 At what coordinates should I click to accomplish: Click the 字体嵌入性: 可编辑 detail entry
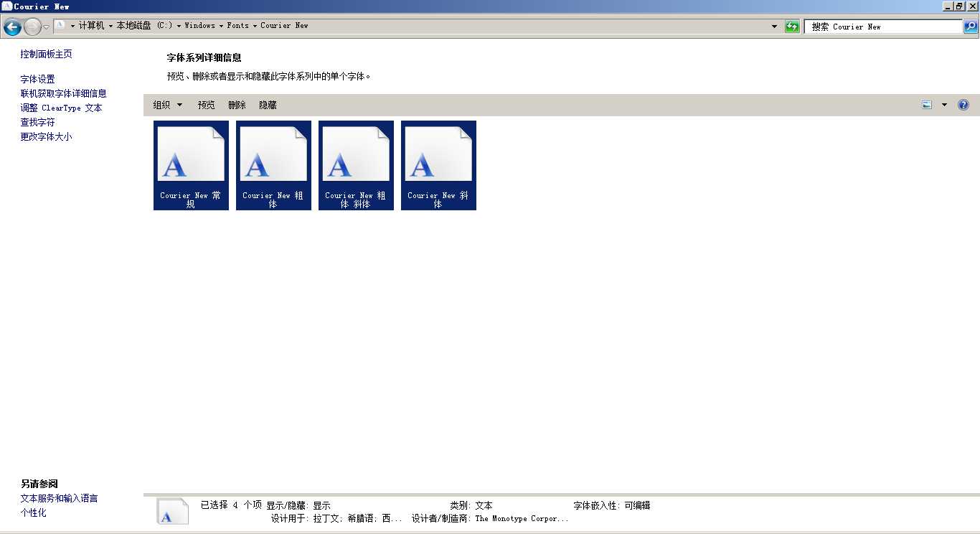(x=612, y=505)
